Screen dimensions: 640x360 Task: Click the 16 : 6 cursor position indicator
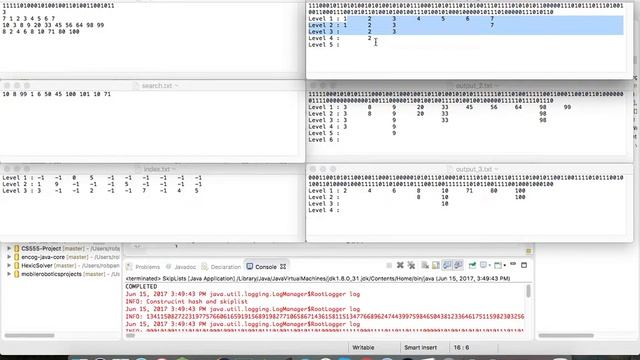pyautogui.click(x=461, y=348)
